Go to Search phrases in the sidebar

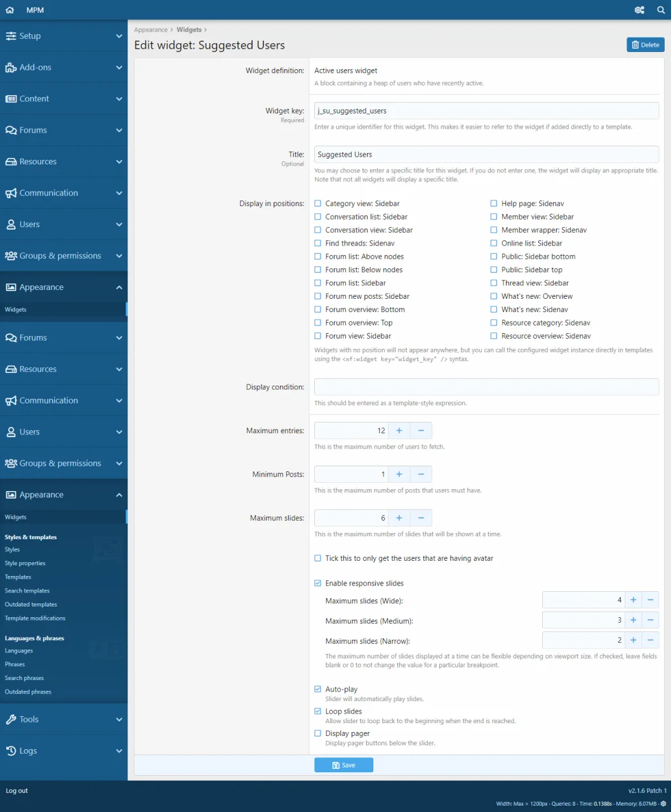(24, 678)
